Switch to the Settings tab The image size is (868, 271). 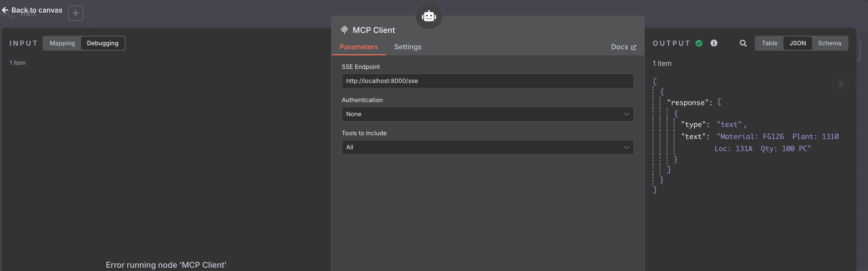coord(408,47)
